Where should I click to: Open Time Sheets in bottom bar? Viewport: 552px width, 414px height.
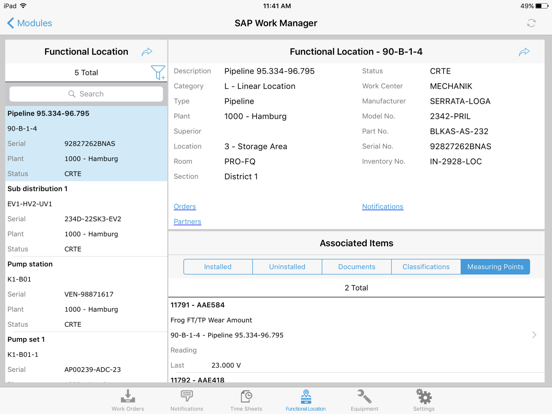(x=246, y=400)
